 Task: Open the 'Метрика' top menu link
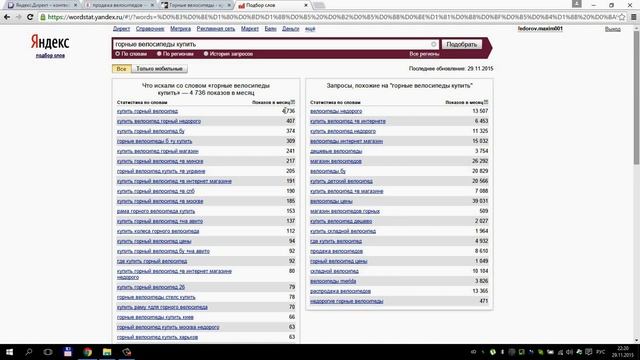pos(180,29)
